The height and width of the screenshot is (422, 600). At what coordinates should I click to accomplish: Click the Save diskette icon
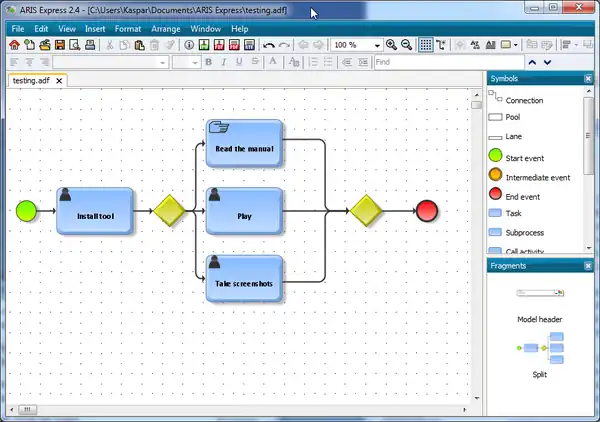(x=62, y=45)
